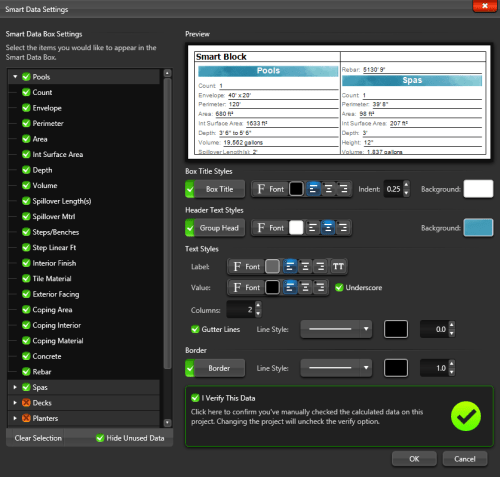Right-align the Box Title text
The width and height of the screenshot is (500, 477).
click(343, 189)
